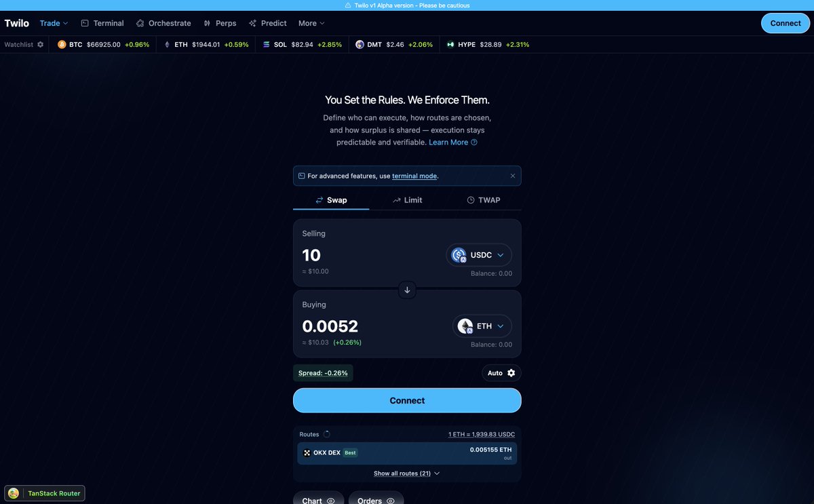The width and height of the screenshot is (814, 504).
Task: Click the Learn More help icon
Action: coord(474,142)
